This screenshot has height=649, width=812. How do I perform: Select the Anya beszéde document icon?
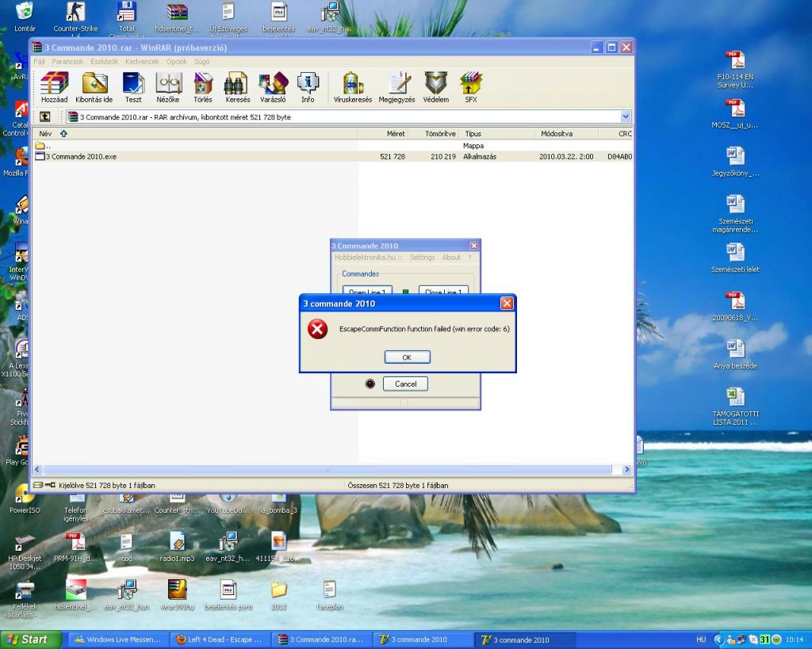tap(735, 354)
